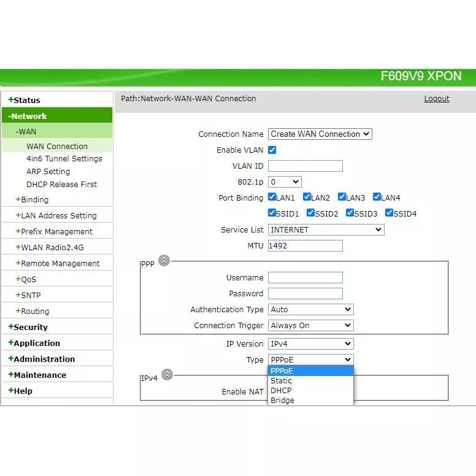Screen dimensions: 476x476
Task: Uncheck LAN1 port binding
Action: click(272, 197)
